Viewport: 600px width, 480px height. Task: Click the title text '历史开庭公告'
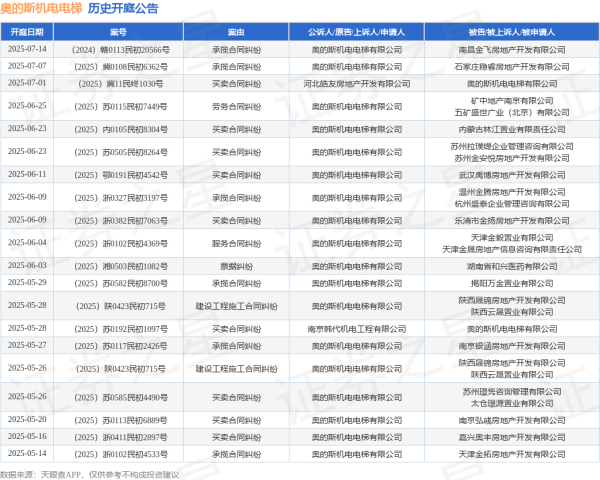coord(123,8)
